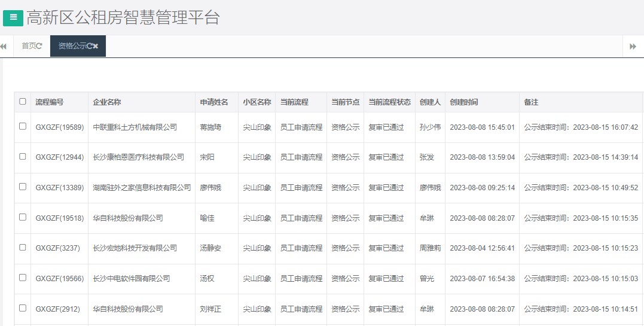
Task: Click creation time 2023-08-07 16:54:38
Action: pos(482,278)
